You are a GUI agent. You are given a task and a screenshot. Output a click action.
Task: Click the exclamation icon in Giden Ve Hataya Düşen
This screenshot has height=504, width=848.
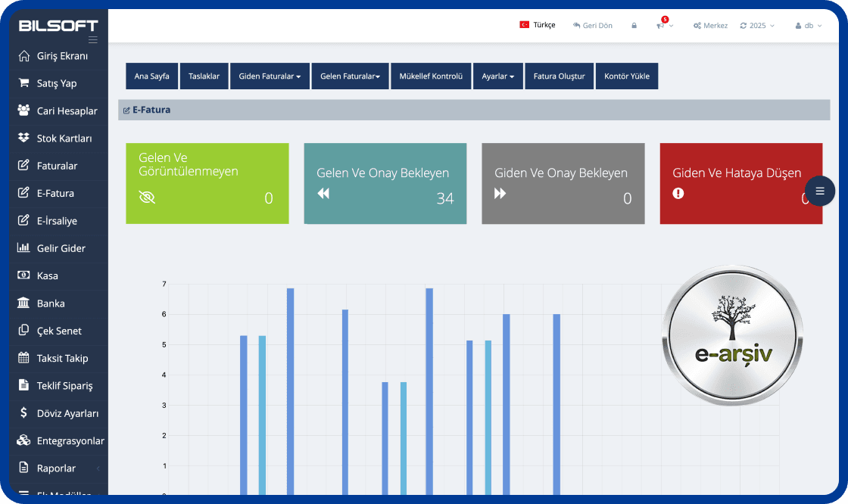coord(678,193)
